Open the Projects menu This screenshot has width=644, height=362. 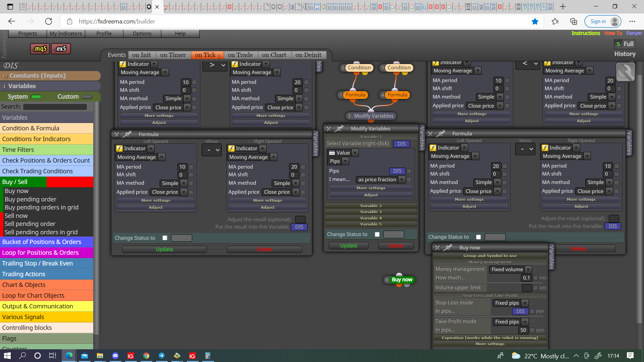[28, 34]
